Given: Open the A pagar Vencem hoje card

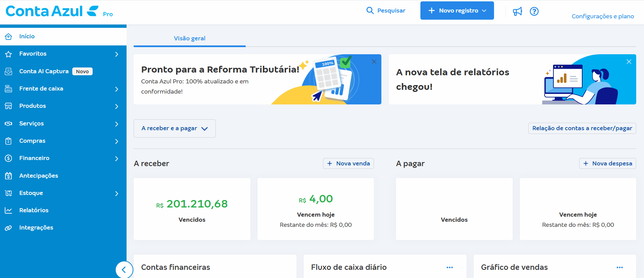Looking at the screenshot, I should click(x=578, y=209).
